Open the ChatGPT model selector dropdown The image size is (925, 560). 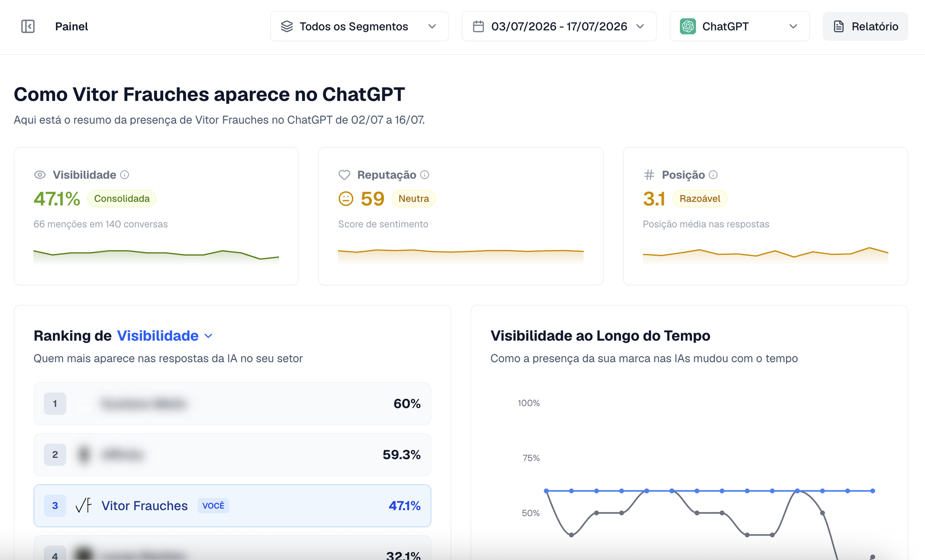coord(740,26)
